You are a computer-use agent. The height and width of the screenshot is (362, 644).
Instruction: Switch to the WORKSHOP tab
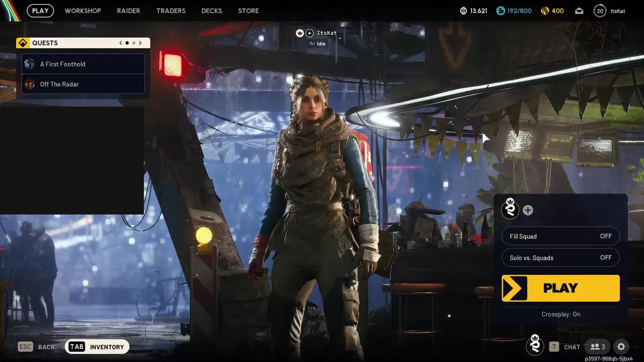point(83,11)
